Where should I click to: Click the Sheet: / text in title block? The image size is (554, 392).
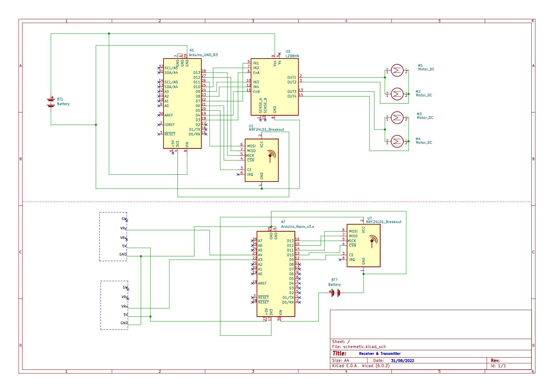click(x=341, y=342)
